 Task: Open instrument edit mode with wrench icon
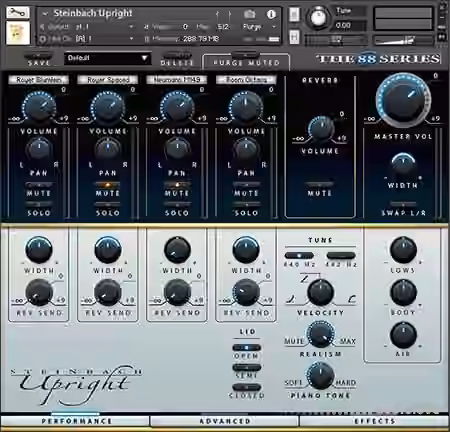point(18,13)
